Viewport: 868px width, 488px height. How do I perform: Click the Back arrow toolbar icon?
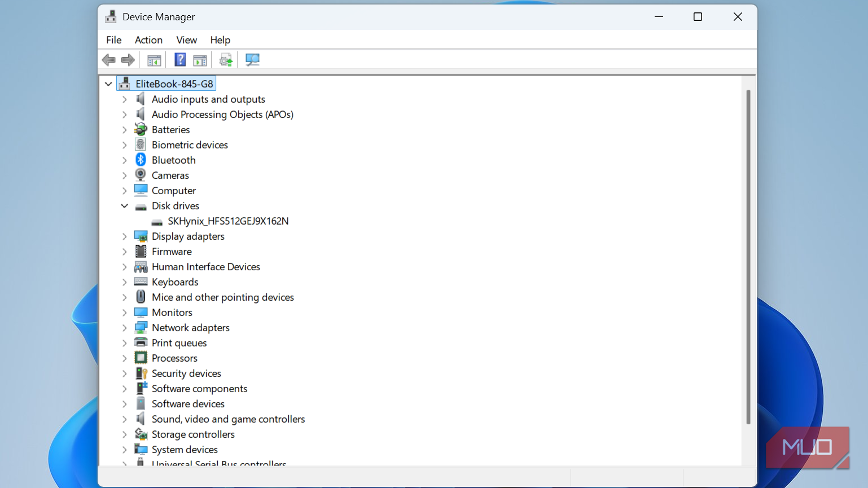click(x=109, y=60)
